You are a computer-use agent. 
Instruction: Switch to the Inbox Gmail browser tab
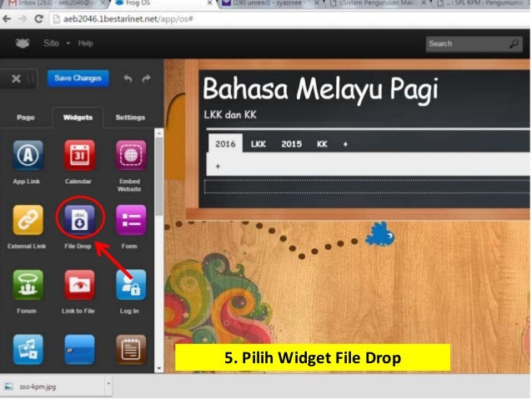(54, 3)
